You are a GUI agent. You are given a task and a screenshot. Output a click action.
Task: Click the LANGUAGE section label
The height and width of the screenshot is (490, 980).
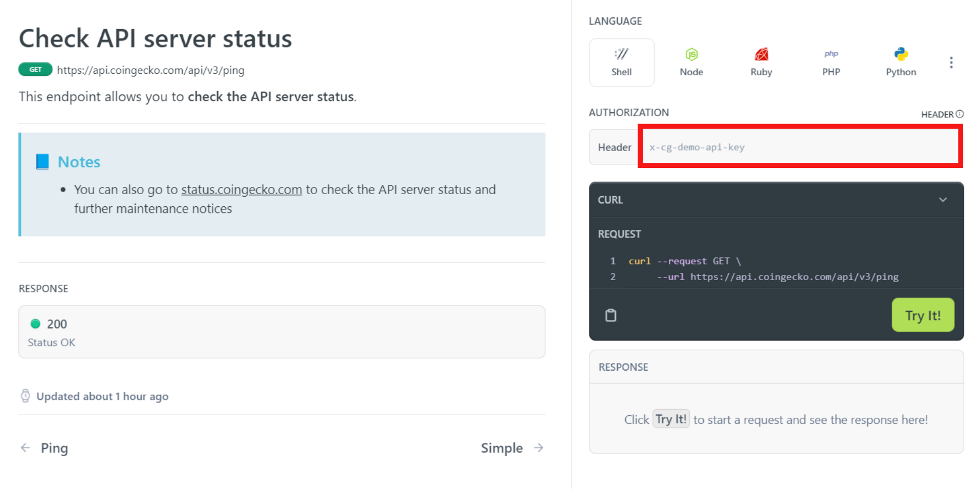pos(615,21)
